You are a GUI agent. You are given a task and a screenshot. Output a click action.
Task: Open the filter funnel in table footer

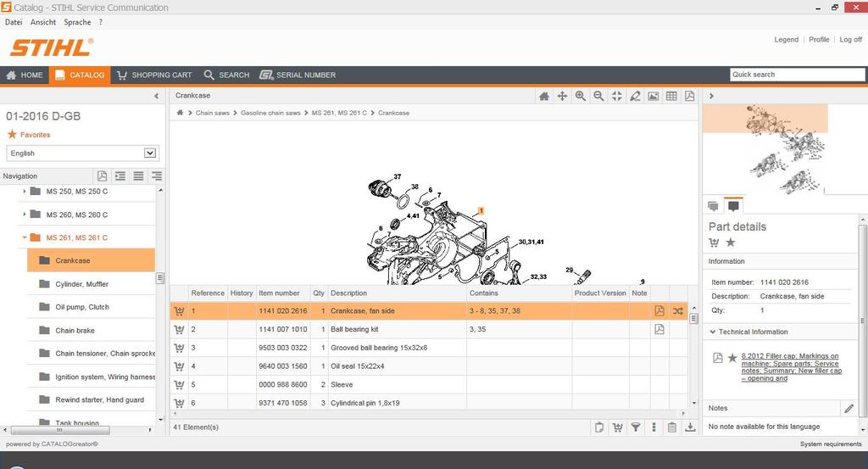point(636,427)
